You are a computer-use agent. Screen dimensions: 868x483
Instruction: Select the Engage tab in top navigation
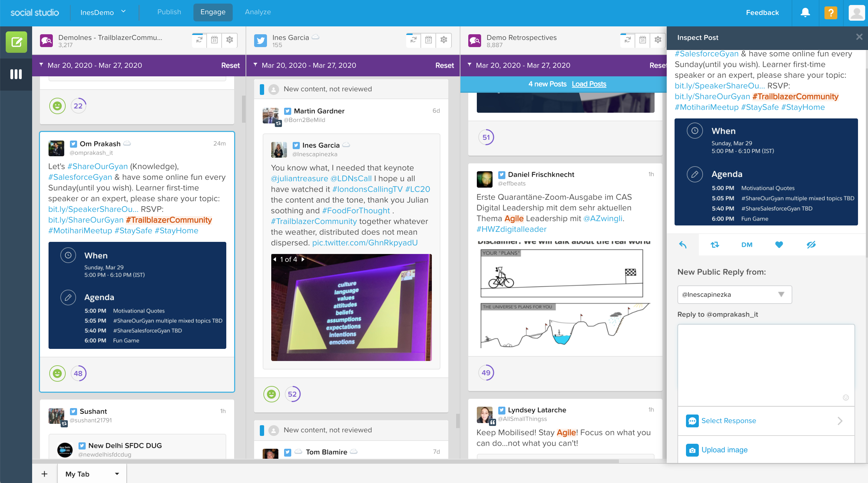(213, 12)
